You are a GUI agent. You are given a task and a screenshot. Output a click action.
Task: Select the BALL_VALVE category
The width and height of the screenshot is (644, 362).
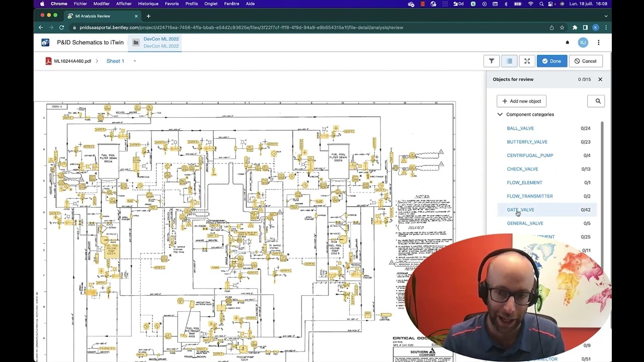(520, 128)
